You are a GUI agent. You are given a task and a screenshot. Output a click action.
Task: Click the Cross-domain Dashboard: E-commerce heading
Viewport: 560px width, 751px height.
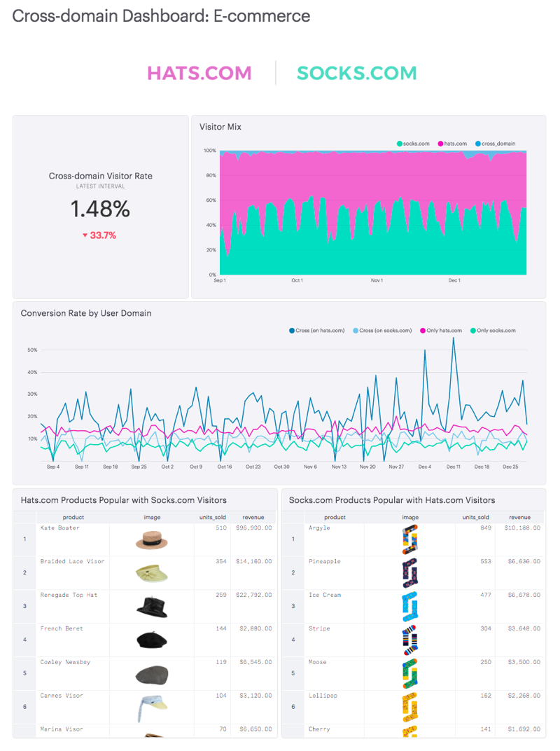pyautogui.click(x=161, y=16)
